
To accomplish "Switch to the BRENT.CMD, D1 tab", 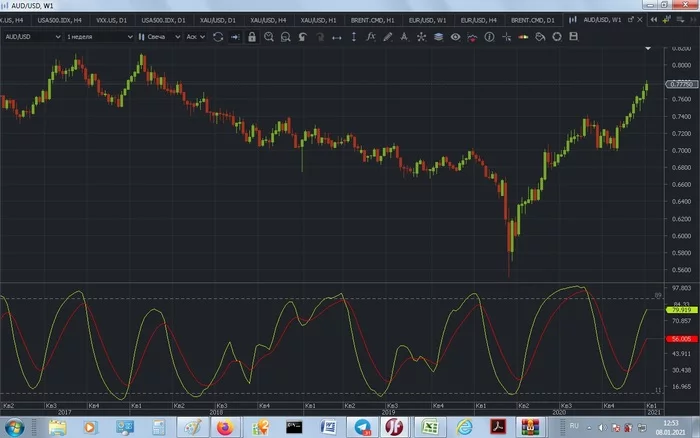I will [x=533, y=20].
